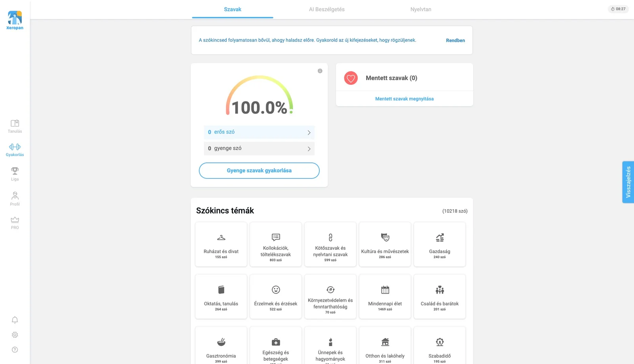Open Ruházat és divat topic card
The height and width of the screenshot is (364, 634).
click(221, 244)
